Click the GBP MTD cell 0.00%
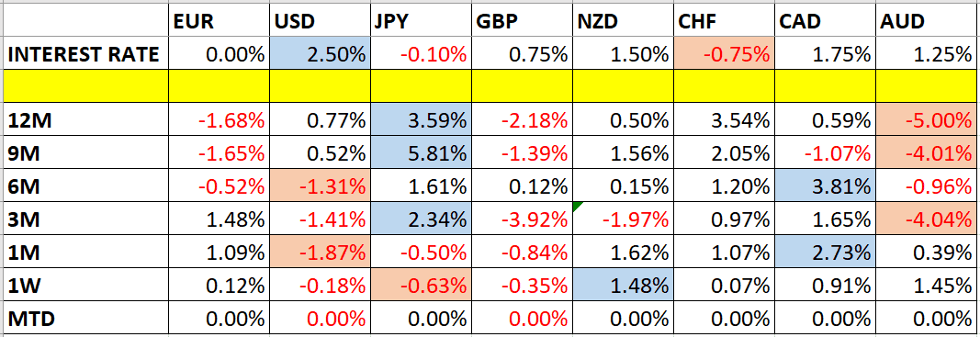980x337 pixels. click(x=522, y=319)
